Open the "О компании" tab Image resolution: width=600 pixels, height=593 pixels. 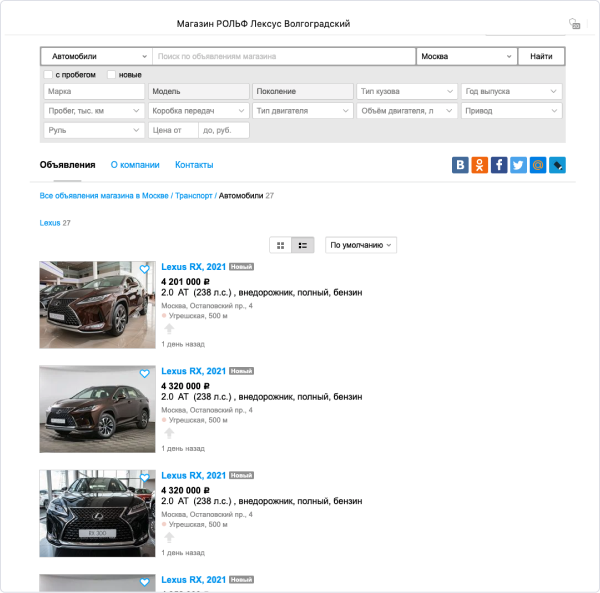point(135,165)
